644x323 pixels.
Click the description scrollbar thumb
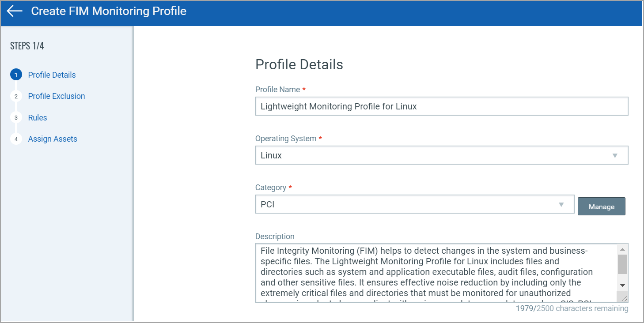[x=622, y=264]
